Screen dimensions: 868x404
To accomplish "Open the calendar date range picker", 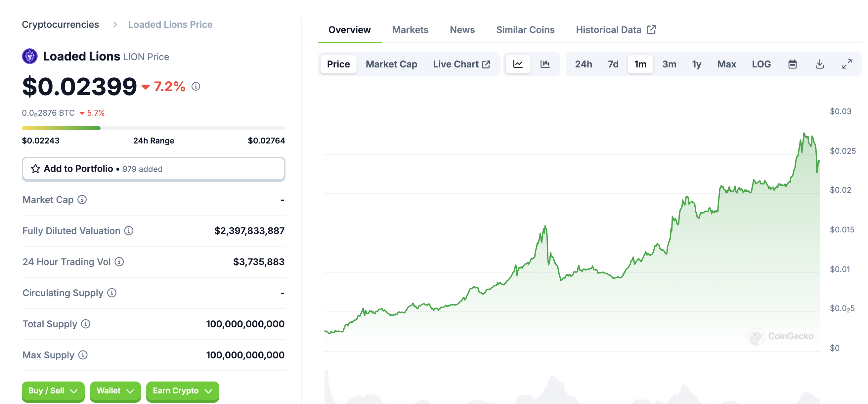I will click(792, 64).
